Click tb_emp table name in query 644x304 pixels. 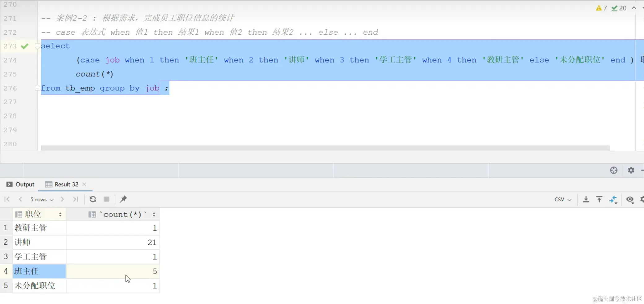(80, 88)
